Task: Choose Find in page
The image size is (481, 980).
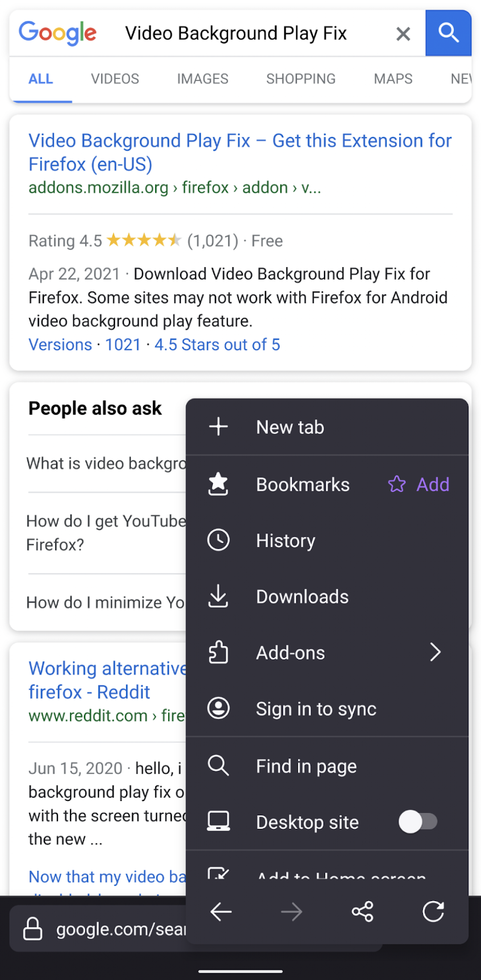Action: click(327, 766)
